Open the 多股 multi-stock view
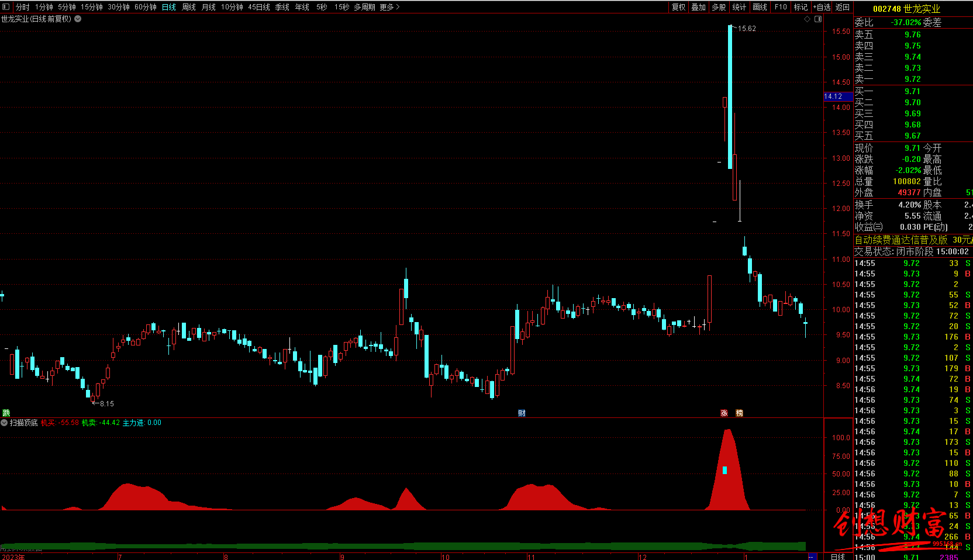This screenshot has width=973, height=560. (x=719, y=7)
